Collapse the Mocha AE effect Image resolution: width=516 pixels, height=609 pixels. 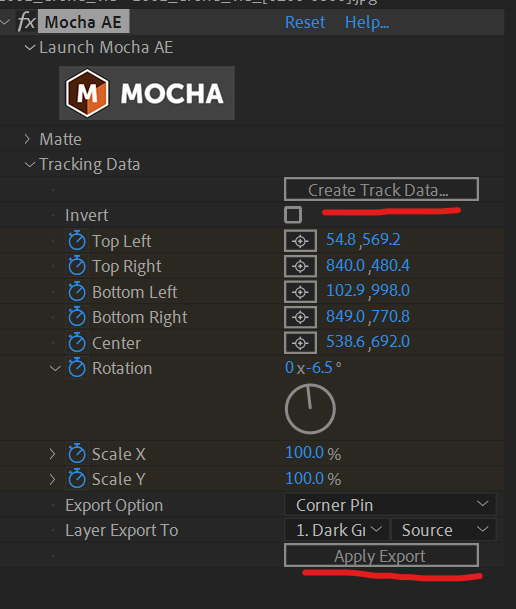pyautogui.click(x=5, y=22)
